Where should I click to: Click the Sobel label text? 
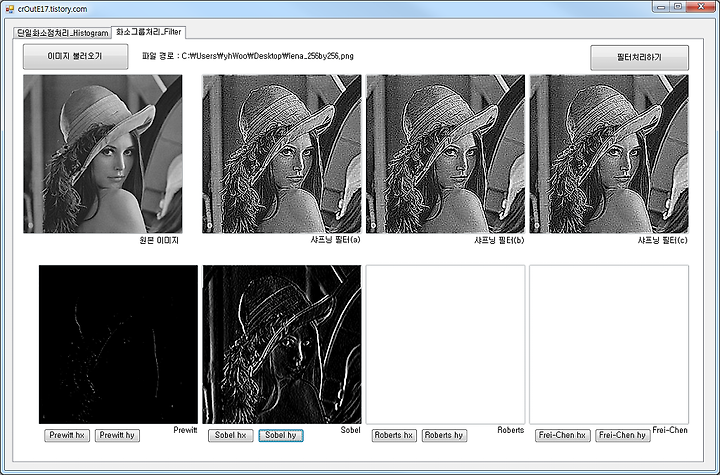350,430
